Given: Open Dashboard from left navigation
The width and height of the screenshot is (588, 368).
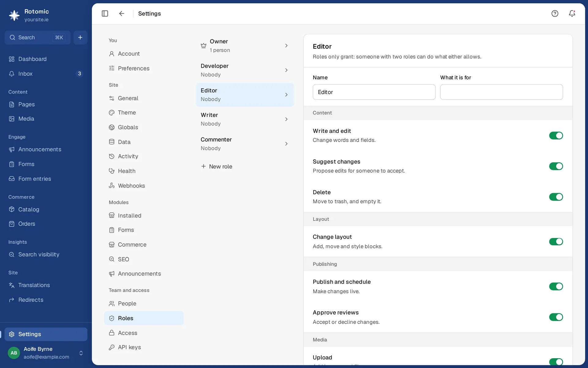Looking at the screenshot, I should pos(46,59).
